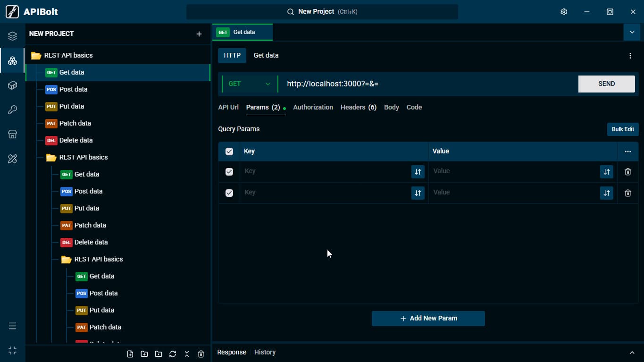Click the settings gear icon
The height and width of the screenshot is (362, 644).
click(x=564, y=12)
